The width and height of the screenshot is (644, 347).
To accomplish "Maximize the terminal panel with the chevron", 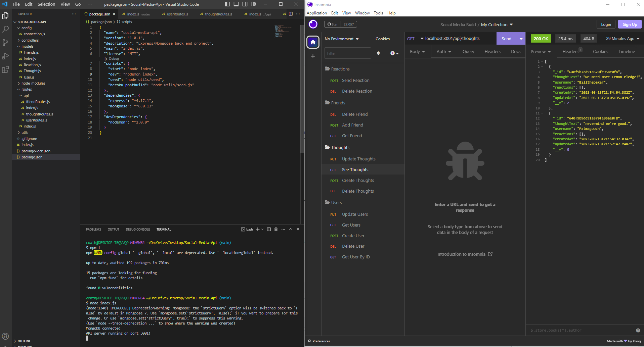I will click(x=291, y=229).
